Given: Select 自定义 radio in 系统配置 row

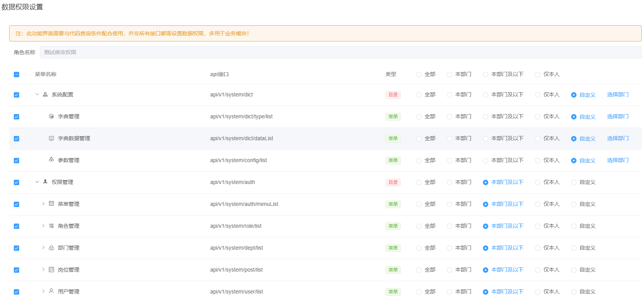Looking at the screenshot, I should tap(574, 95).
